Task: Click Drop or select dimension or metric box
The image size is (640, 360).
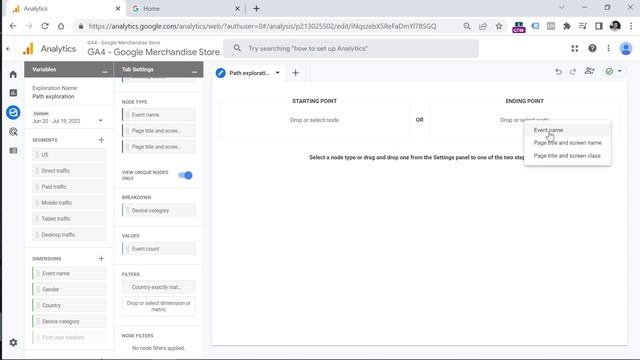Action: 159,307
